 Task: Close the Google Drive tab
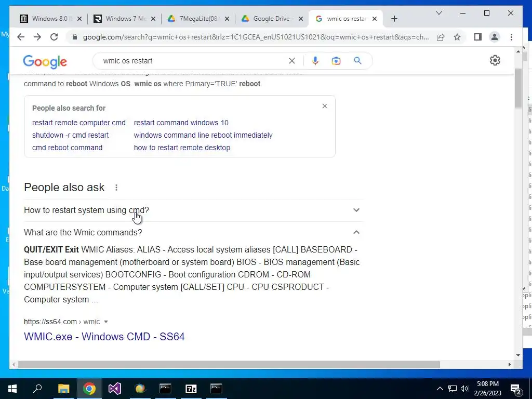301,19
